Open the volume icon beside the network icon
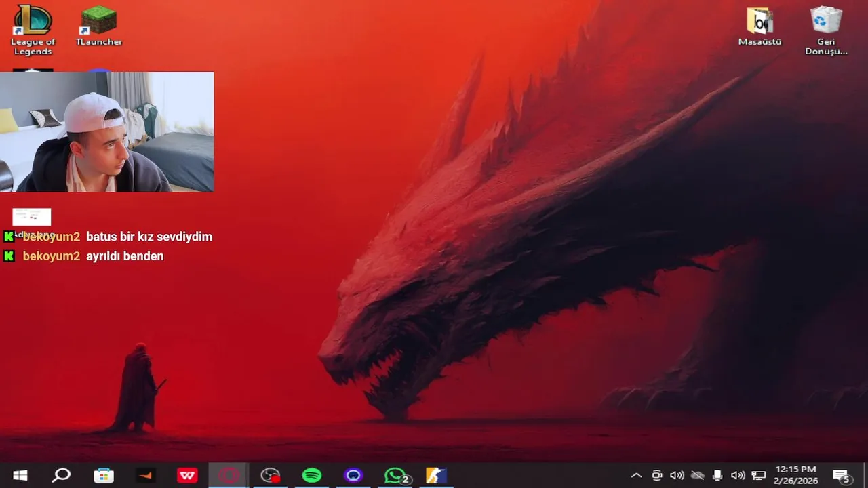The height and width of the screenshot is (488, 868). coord(738,476)
